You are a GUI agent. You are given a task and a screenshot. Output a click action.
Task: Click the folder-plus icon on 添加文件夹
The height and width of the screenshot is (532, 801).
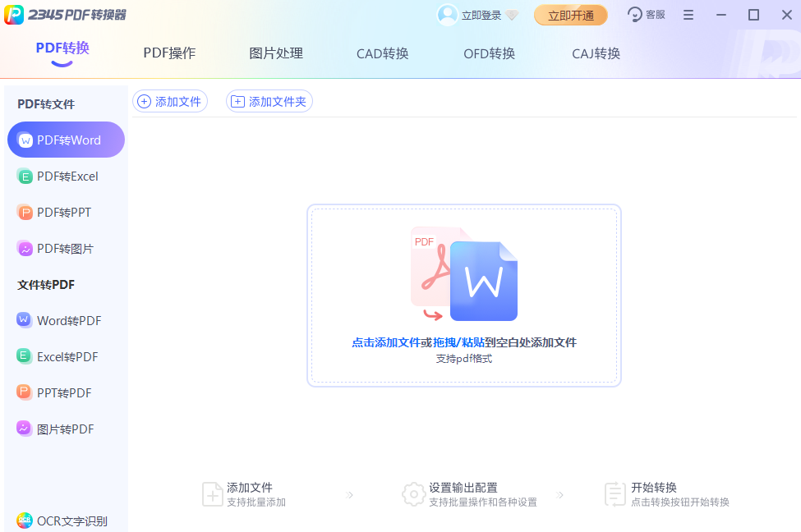point(237,102)
